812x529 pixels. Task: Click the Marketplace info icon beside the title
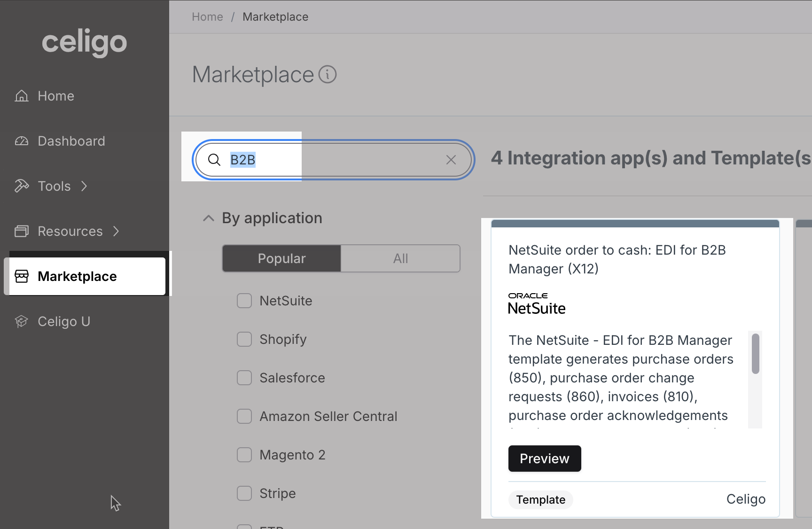[328, 74]
